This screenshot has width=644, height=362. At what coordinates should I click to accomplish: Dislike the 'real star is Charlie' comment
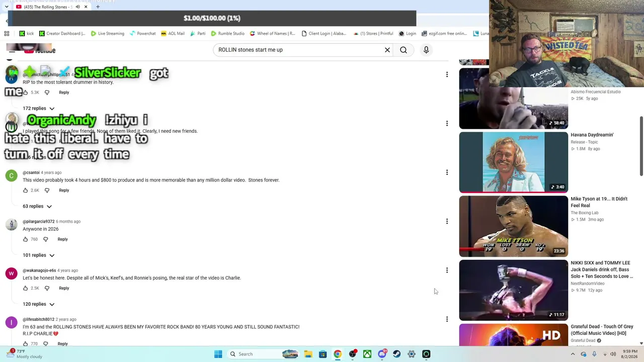click(47, 288)
